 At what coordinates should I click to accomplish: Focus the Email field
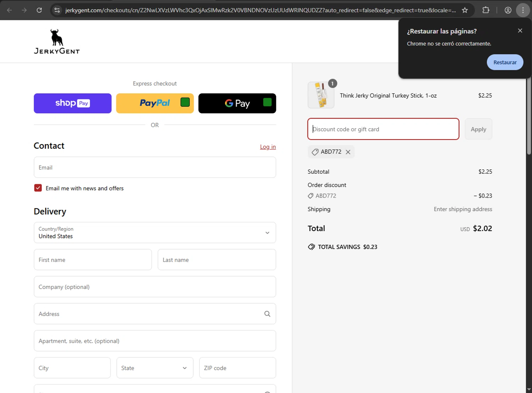point(155,167)
